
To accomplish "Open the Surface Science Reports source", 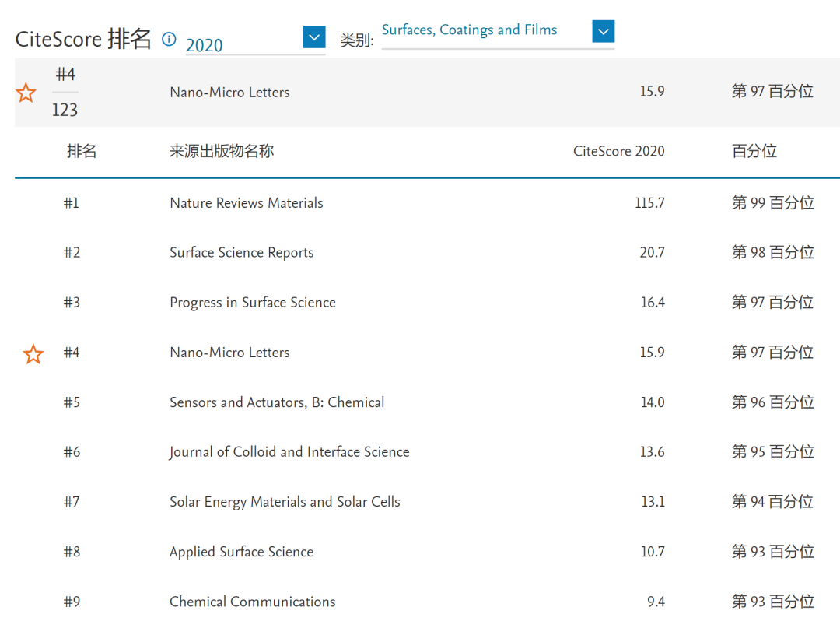I will pos(242,252).
